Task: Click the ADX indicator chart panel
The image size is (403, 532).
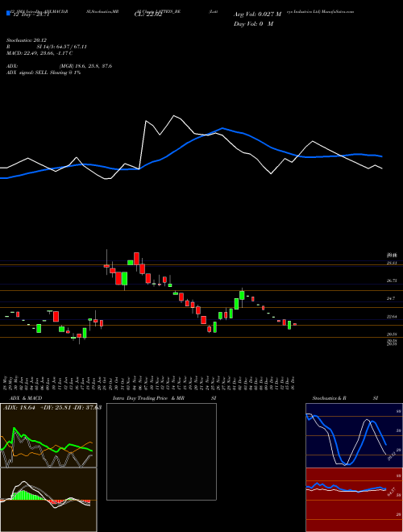Action: pos(48,435)
